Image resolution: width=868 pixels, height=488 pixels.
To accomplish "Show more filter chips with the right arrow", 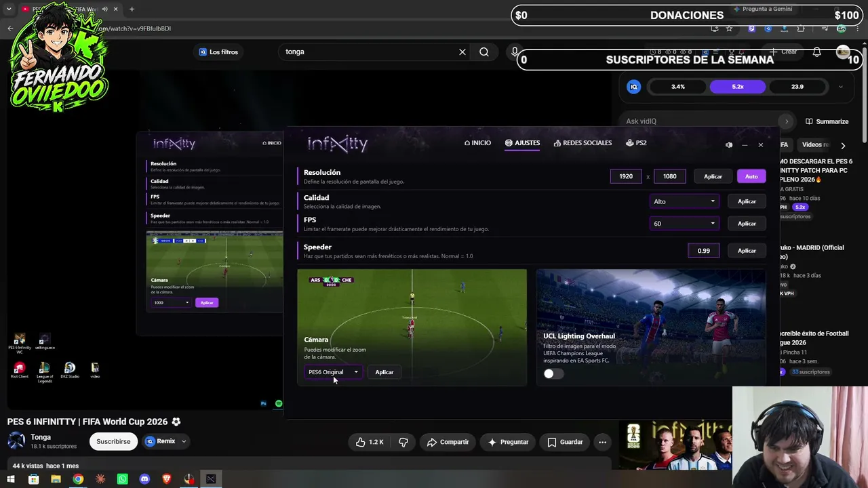I will (x=843, y=145).
